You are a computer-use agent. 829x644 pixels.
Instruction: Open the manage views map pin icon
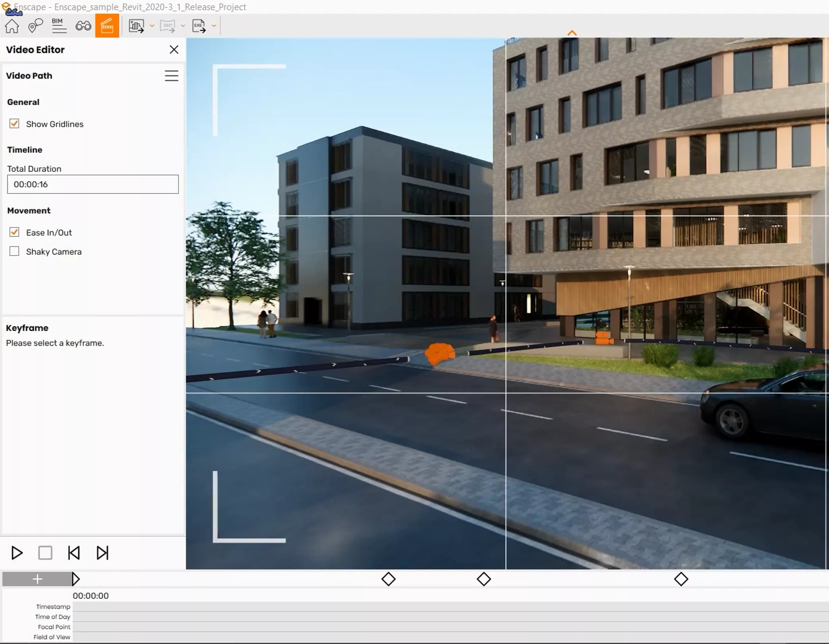coord(35,26)
